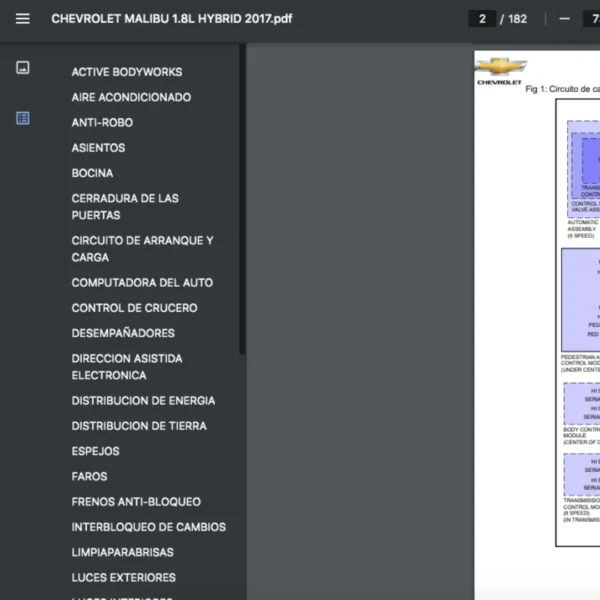Viewport: 600px width, 600px height.
Task: Jump to LIMPIAPARABRISAS section
Action: click(x=122, y=552)
